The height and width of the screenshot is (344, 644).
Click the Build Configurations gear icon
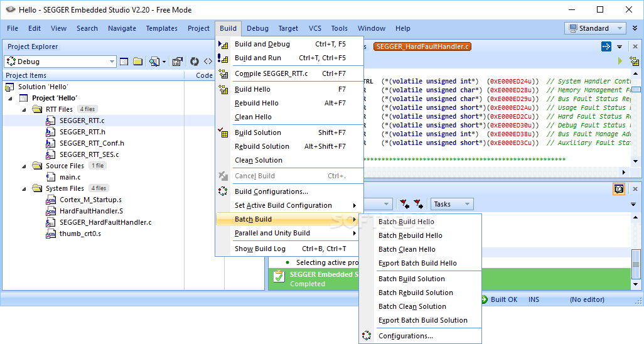pos(223,191)
